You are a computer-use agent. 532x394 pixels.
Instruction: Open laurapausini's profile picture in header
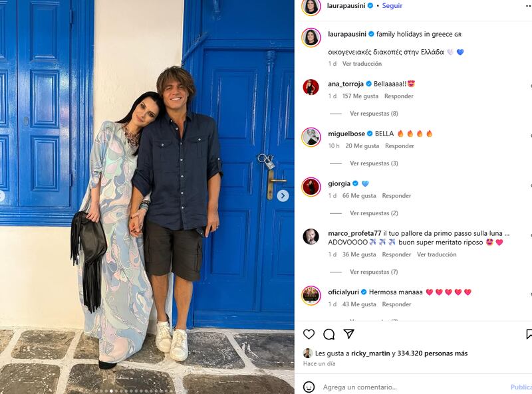[x=311, y=7]
